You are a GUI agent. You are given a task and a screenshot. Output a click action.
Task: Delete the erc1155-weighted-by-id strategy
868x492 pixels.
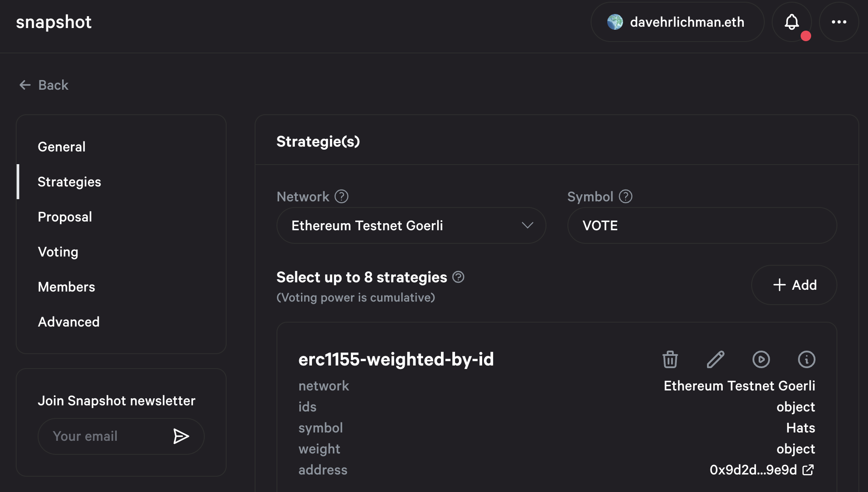(x=670, y=359)
